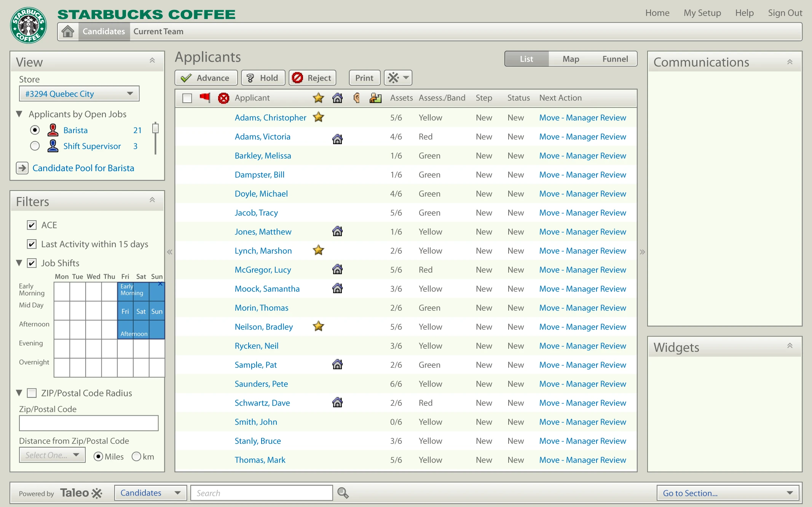Click house icon in Adams, Victoria row
Viewport: 812px width, 507px height.
pyautogui.click(x=337, y=139)
